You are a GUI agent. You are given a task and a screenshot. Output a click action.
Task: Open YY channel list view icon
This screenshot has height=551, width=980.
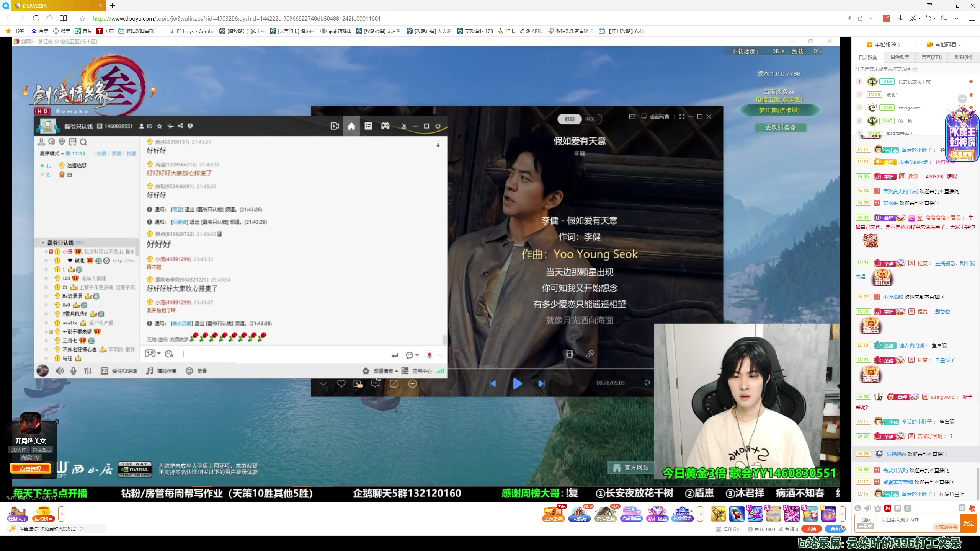[368, 126]
